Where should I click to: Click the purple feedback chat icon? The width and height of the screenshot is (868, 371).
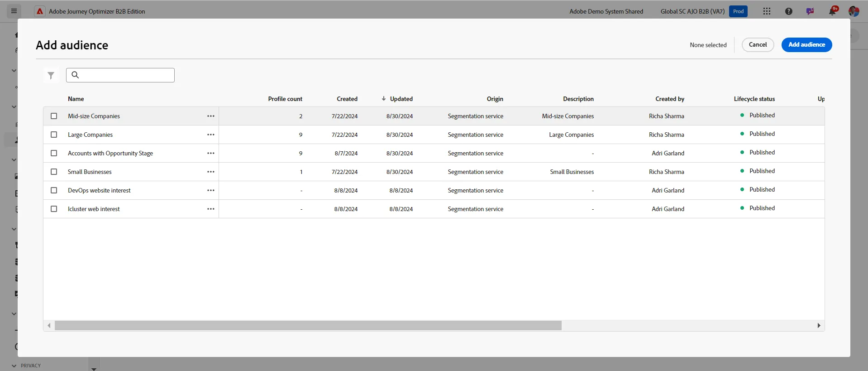[x=810, y=11]
